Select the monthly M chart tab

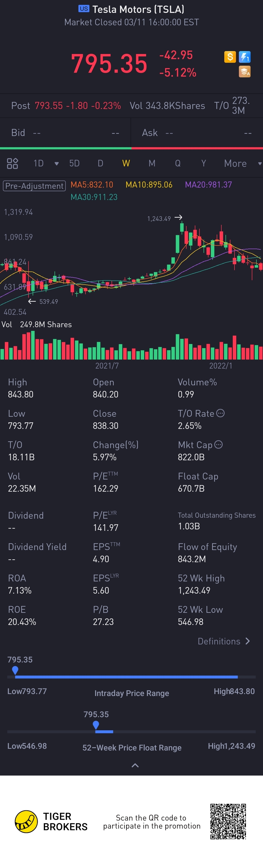click(x=152, y=163)
